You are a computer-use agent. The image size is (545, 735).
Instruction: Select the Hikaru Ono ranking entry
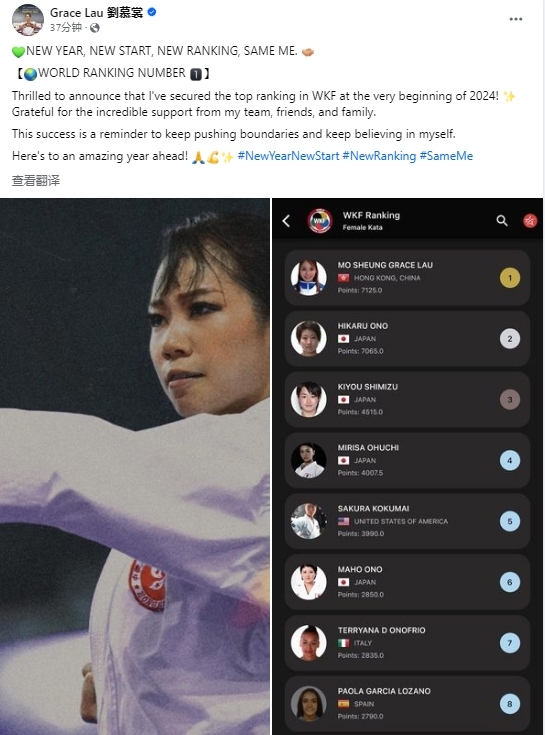point(407,339)
